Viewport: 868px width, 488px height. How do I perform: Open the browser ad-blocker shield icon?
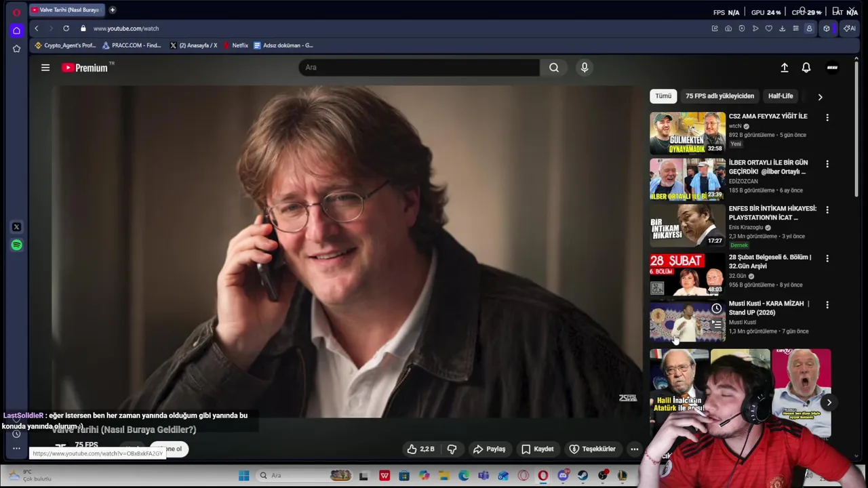pyautogui.click(x=742, y=28)
